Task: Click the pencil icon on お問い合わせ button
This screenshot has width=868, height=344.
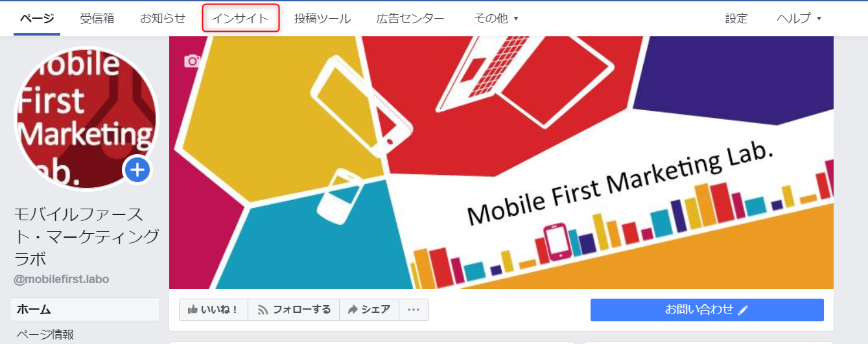Action: 743,310
